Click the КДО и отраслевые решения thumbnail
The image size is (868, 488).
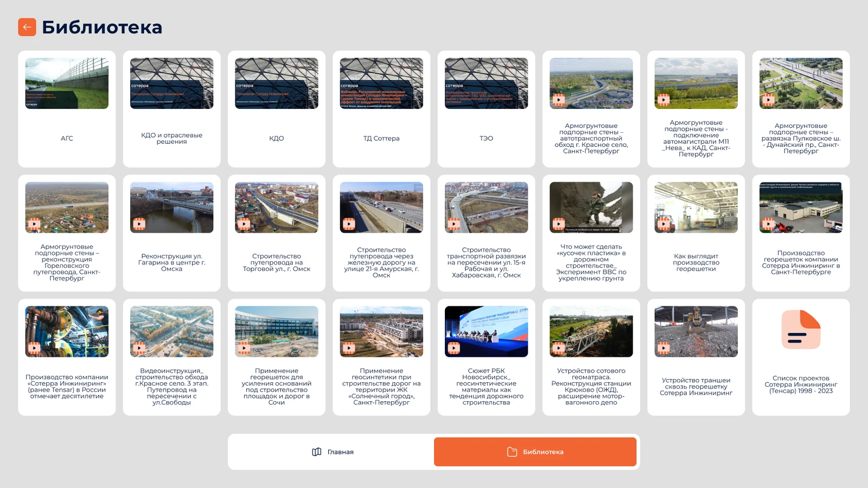171,84
